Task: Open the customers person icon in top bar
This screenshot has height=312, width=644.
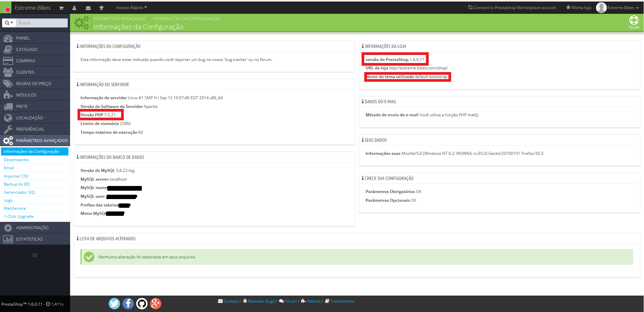Action: pyautogui.click(x=74, y=8)
